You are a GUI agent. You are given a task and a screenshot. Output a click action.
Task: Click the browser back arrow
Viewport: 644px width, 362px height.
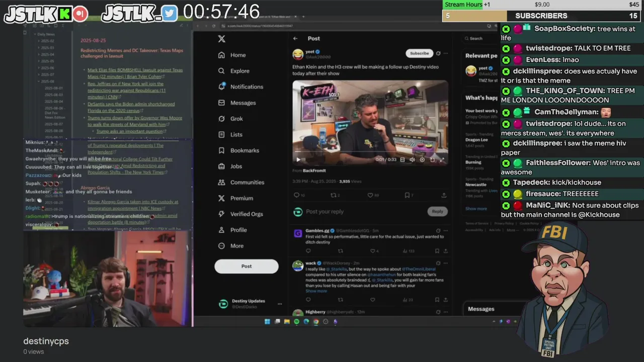198,26
